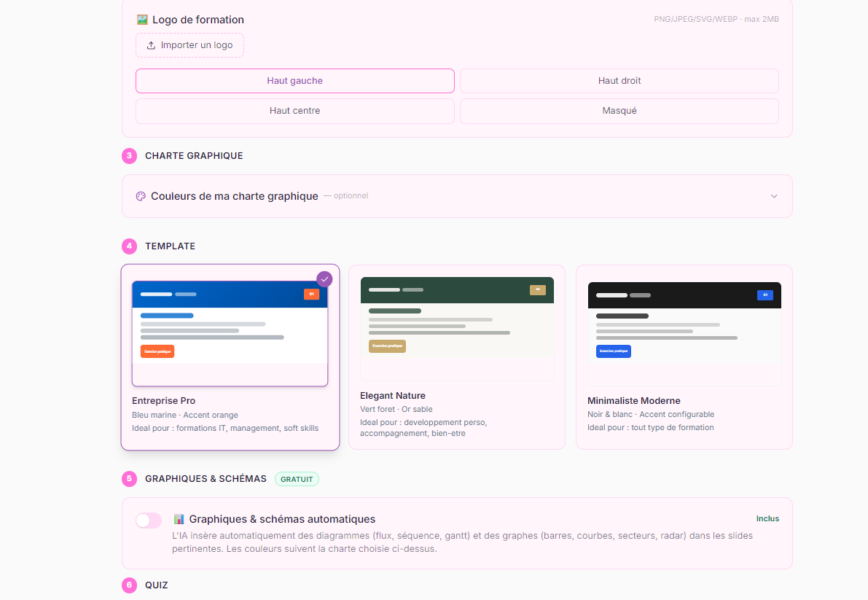Screen dimensions: 868x600
Task: Select Haut gauche logo position
Action: point(295,81)
